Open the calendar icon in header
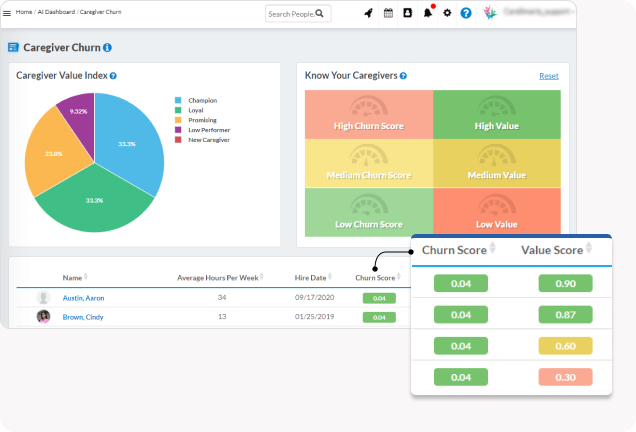Screen dimensions: 636x432 389,14
